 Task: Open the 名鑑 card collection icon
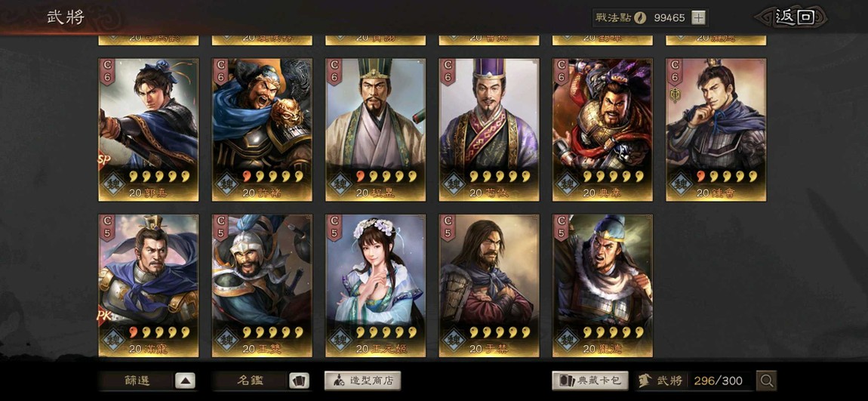[298, 381]
